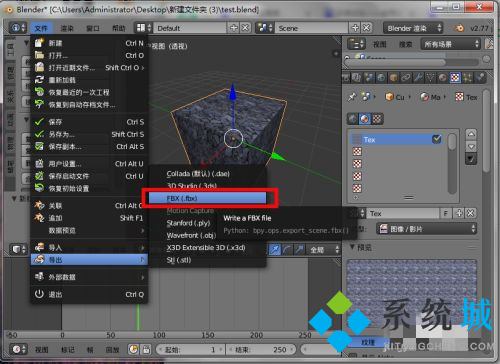Open the Material properties sphere tab
500x364 pixels.
pyautogui.click(x=443, y=78)
